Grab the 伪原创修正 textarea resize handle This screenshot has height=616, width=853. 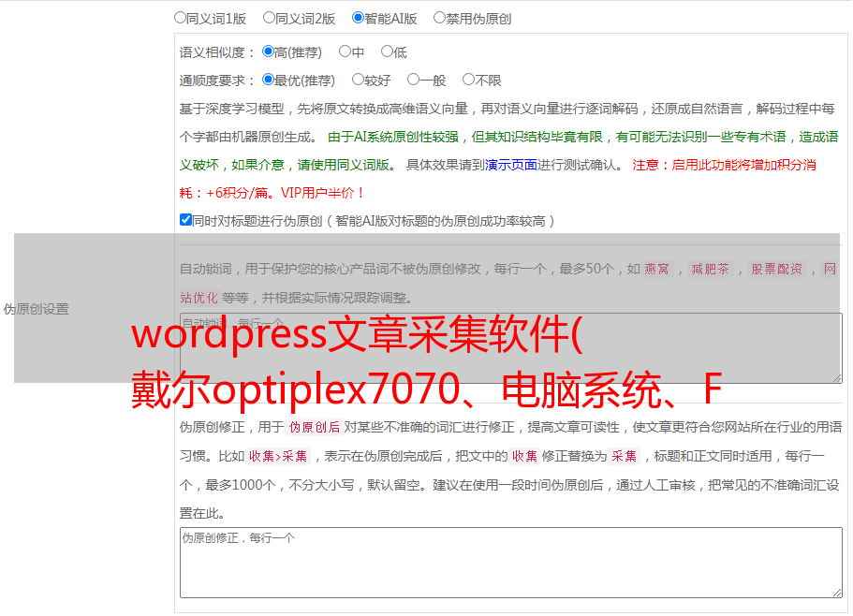point(837,593)
